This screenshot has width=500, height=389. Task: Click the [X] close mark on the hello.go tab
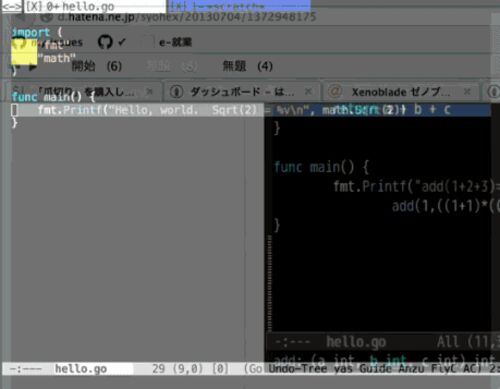34,6
